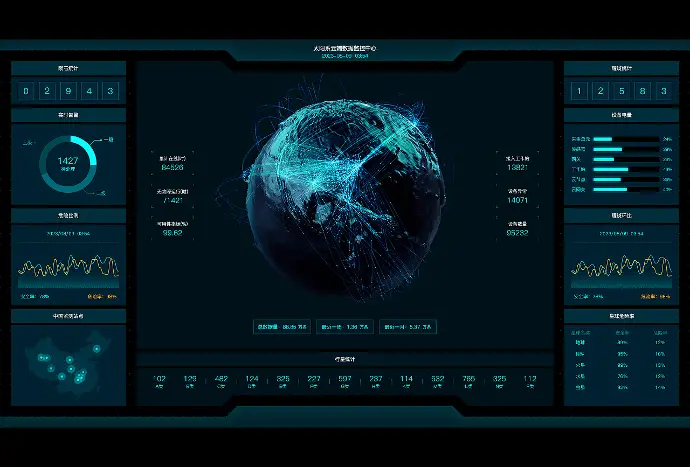The width and height of the screenshot is (690, 467).
Task: Select the 84526 statistic beside the globe
Action: tap(172, 168)
